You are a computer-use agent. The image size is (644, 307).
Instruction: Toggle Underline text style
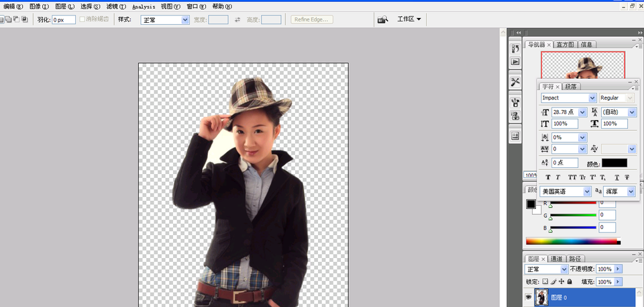pos(617,177)
